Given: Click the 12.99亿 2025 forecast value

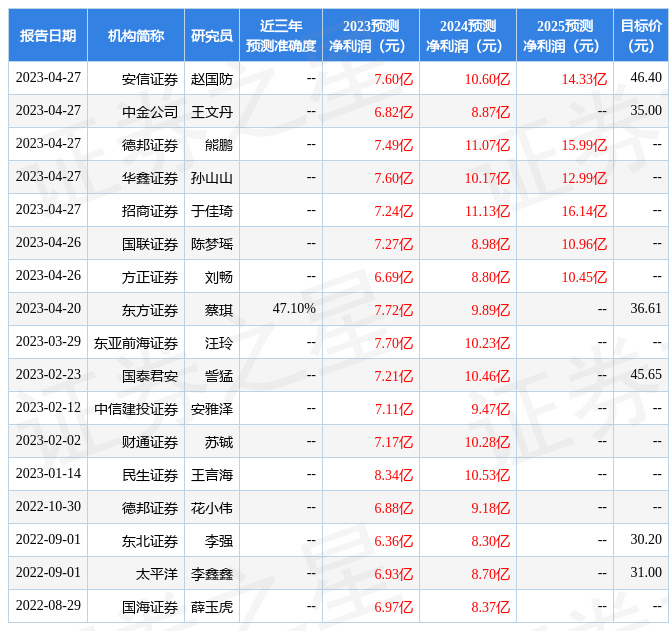Looking at the screenshot, I should click(x=584, y=178).
